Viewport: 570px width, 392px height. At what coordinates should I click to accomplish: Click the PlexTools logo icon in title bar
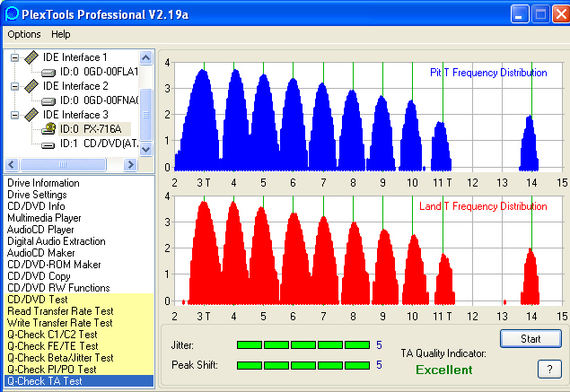point(12,13)
